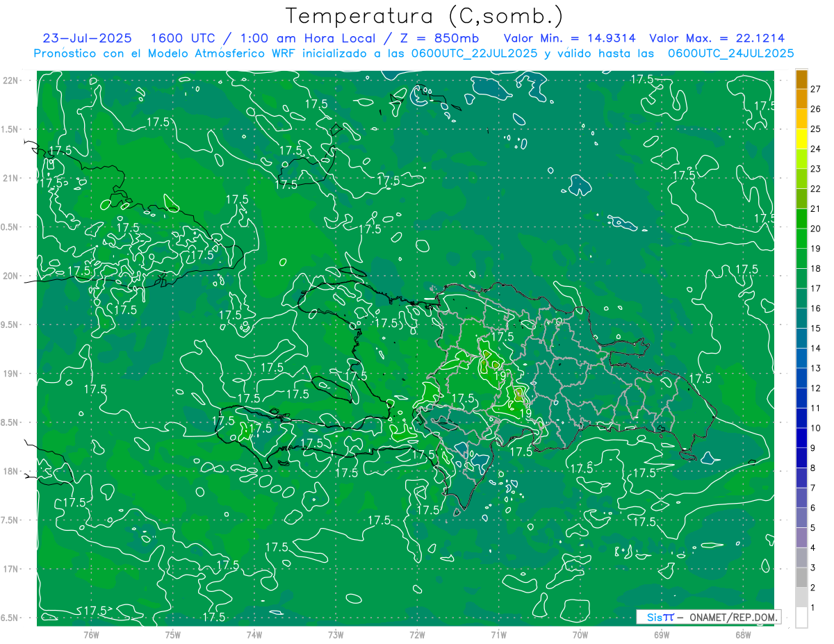Click the colorbar scale label 2
This screenshot has height=644, width=834.
814,588
